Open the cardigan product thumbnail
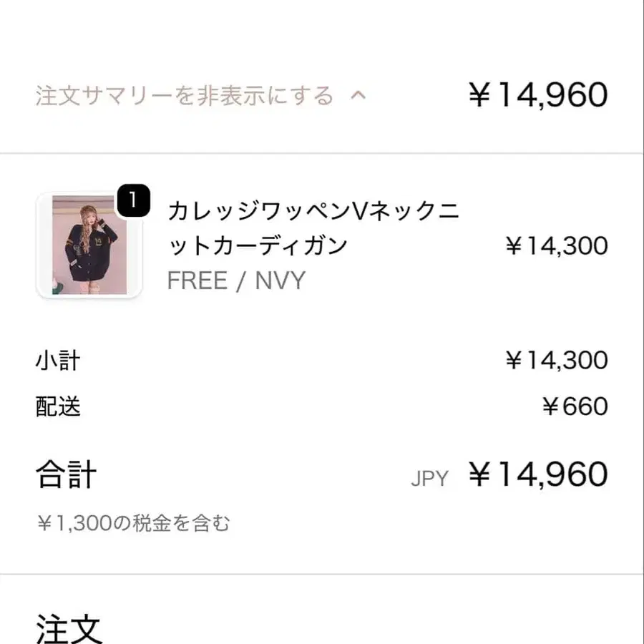The image size is (644, 644). 89,245
